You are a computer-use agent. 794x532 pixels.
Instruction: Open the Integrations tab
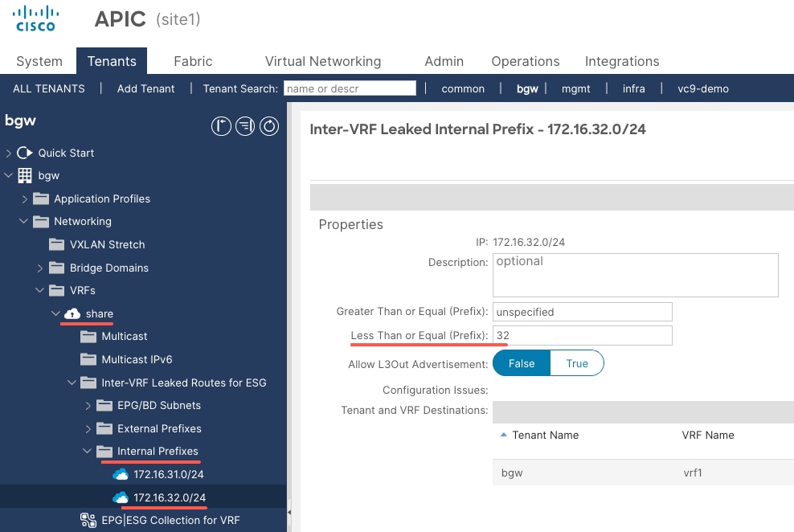622,61
